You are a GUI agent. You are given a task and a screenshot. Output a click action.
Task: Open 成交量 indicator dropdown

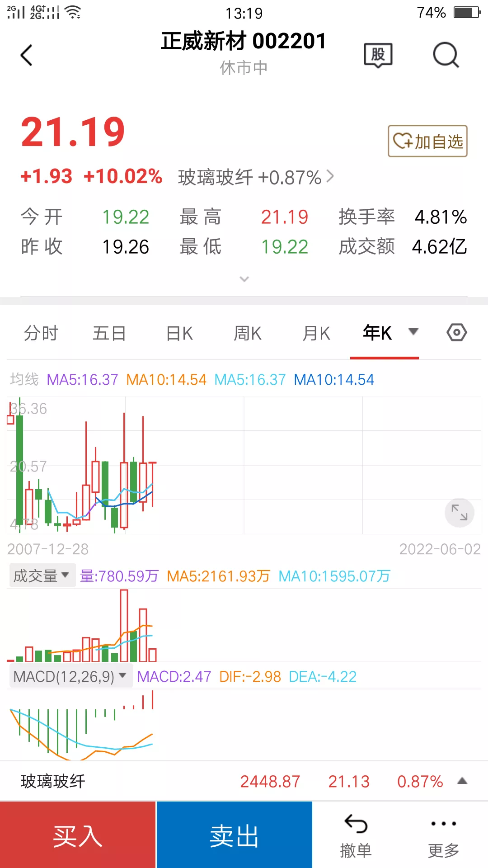click(42, 576)
